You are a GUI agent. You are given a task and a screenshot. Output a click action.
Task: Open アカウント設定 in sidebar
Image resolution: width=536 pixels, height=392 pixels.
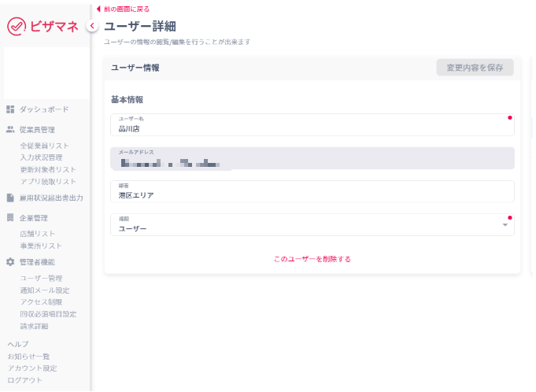coord(31,368)
